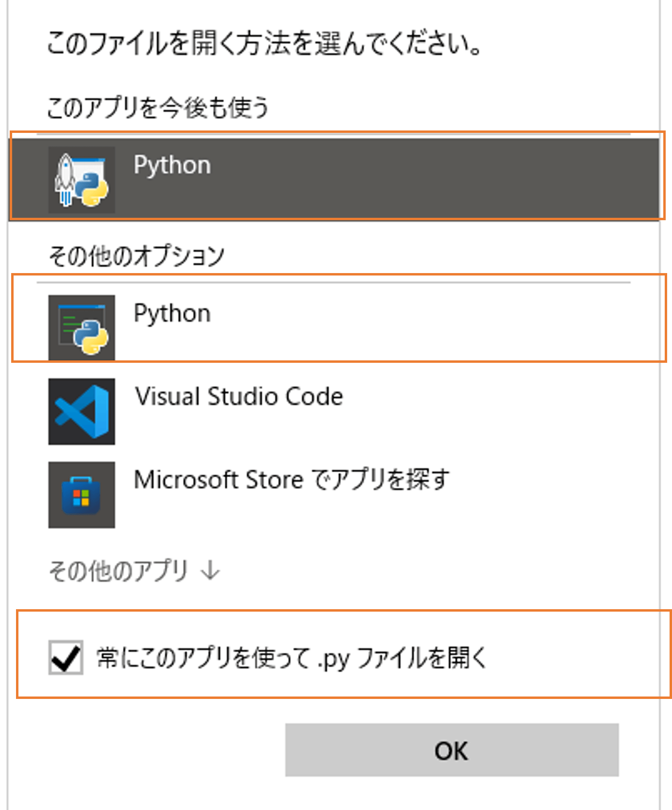Click the .py text in the checkbox label
This screenshot has width=672, height=810.
(334, 660)
